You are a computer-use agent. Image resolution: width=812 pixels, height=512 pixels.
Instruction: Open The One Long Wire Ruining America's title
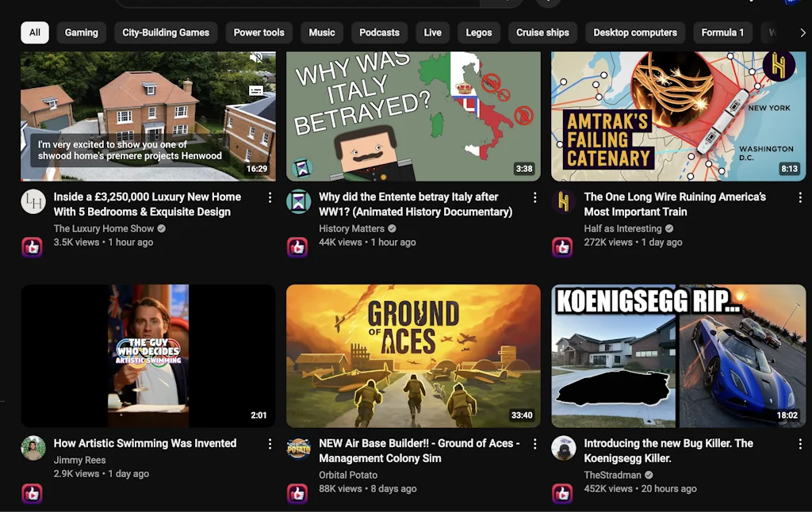(x=675, y=204)
